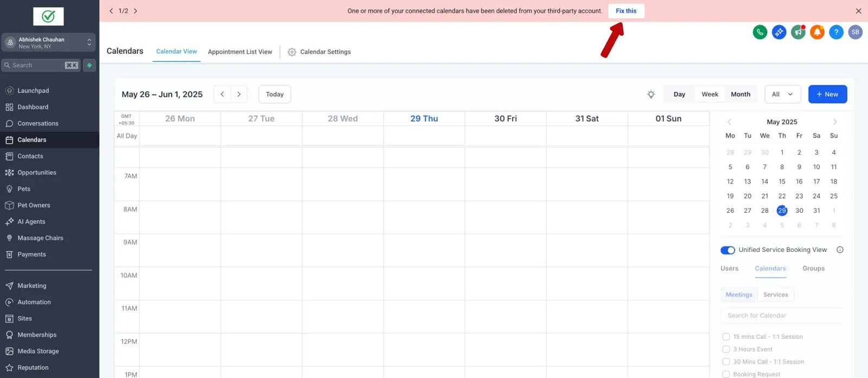Click the blue help question mark icon
Screen dimensions: 868x378
point(836,32)
